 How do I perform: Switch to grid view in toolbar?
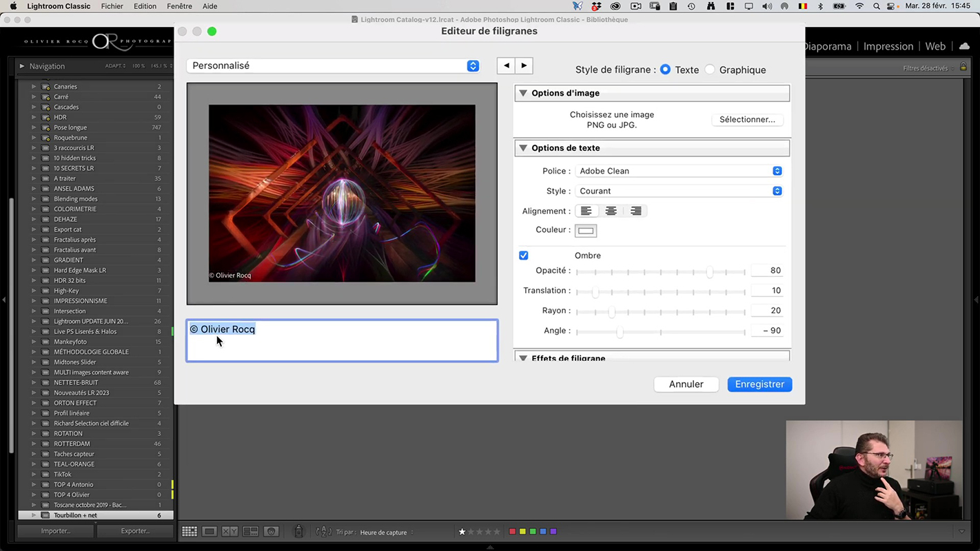click(x=190, y=531)
